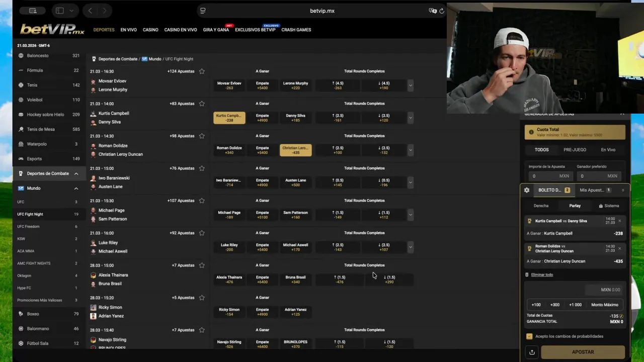Expand more markets for Riley vs Aswell
This screenshot has width=644, height=362.
(x=410, y=247)
